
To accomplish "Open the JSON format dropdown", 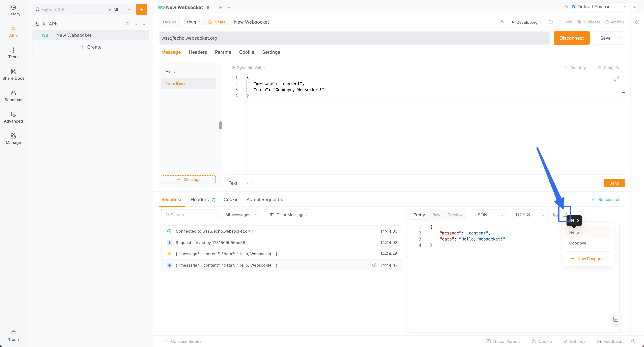I will point(489,215).
